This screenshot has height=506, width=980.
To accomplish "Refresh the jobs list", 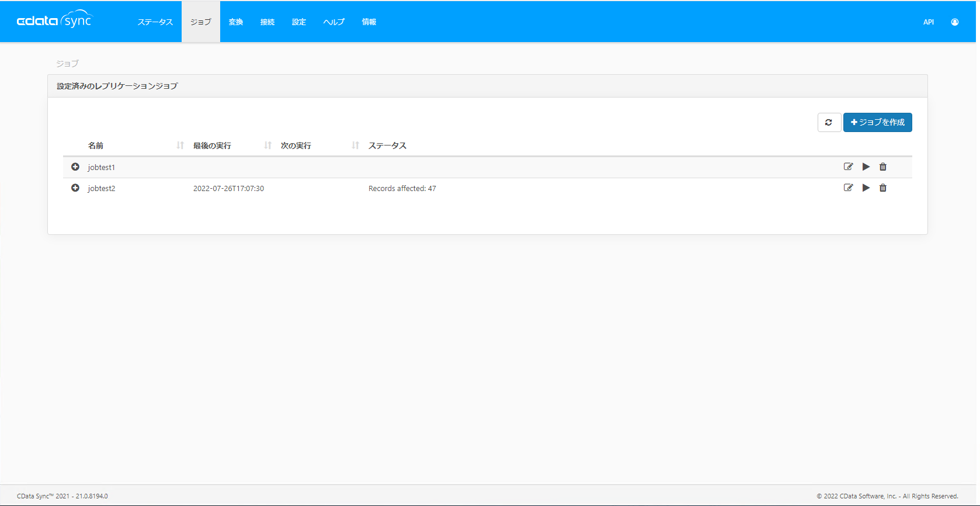I will tap(829, 122).
